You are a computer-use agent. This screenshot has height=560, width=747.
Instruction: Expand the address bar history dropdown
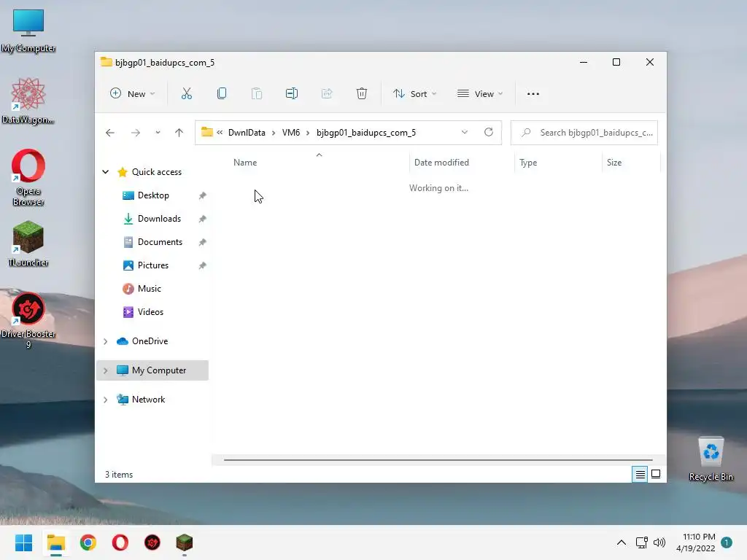[465, 133]
